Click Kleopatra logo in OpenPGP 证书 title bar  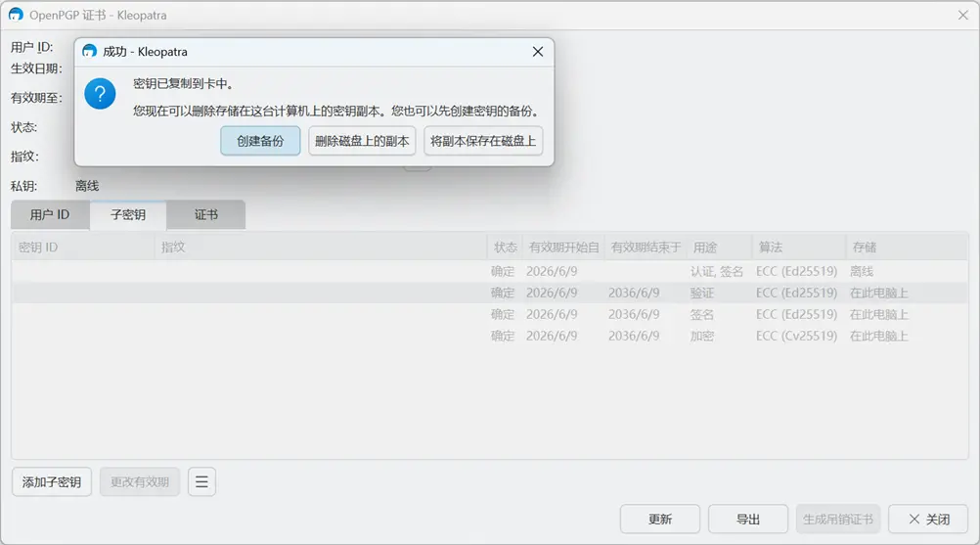[16, 15]
